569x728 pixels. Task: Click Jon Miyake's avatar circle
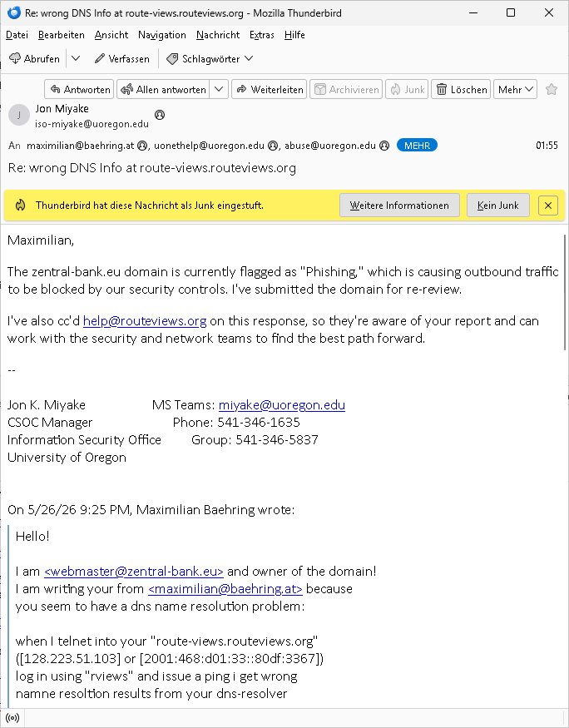pyautogui.click(x=19, y=115)
